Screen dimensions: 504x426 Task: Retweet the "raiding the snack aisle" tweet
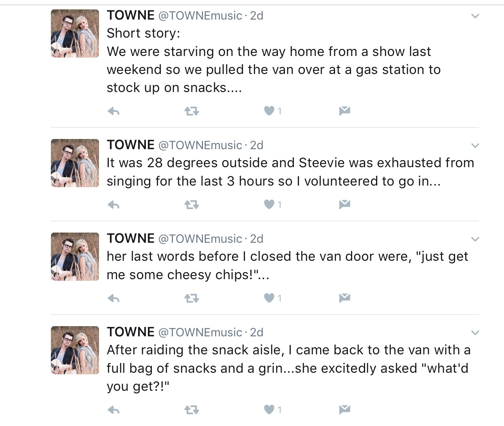192,410
